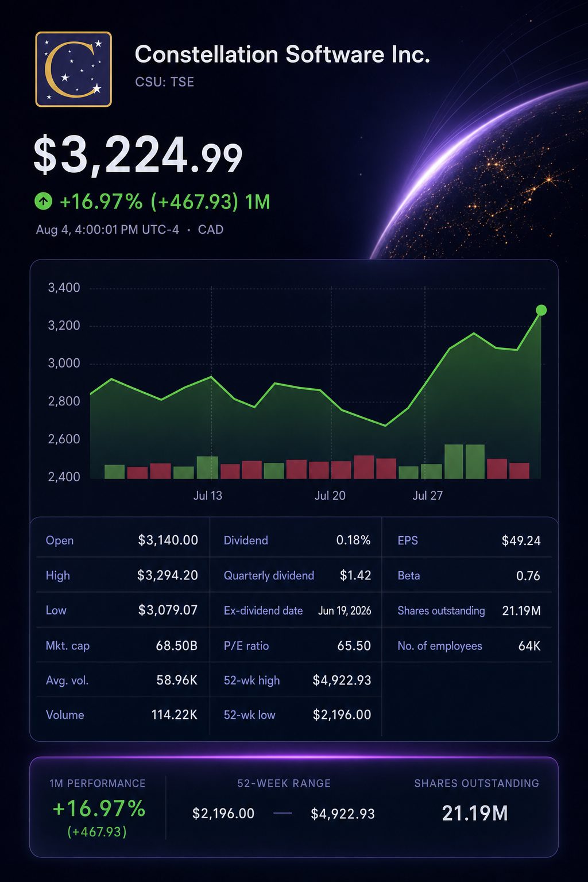Screen dimensions: 588x882
Task: Click the P/E ratio value 65.50
Action: coord(354,646)
